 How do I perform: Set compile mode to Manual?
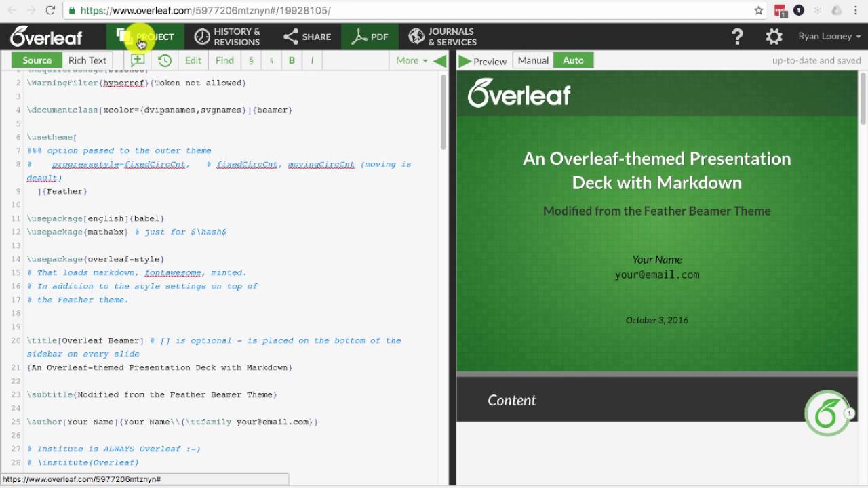coord(533,60)
